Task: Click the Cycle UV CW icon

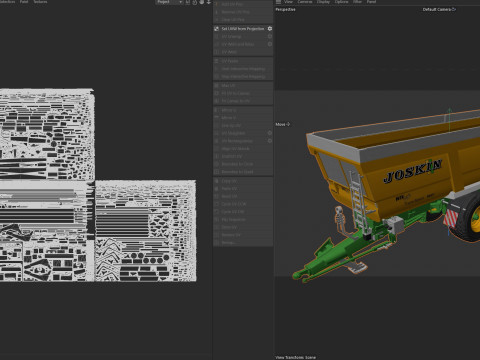Action: pos(216,212)
